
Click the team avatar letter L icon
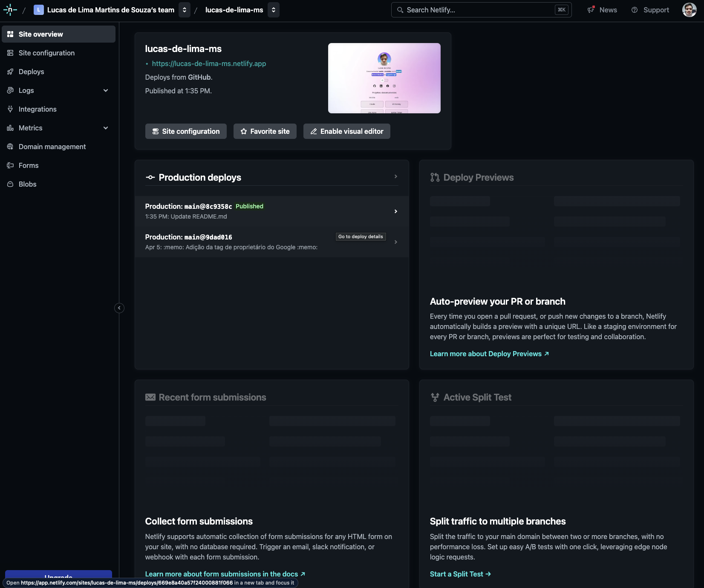click(39, 10)
